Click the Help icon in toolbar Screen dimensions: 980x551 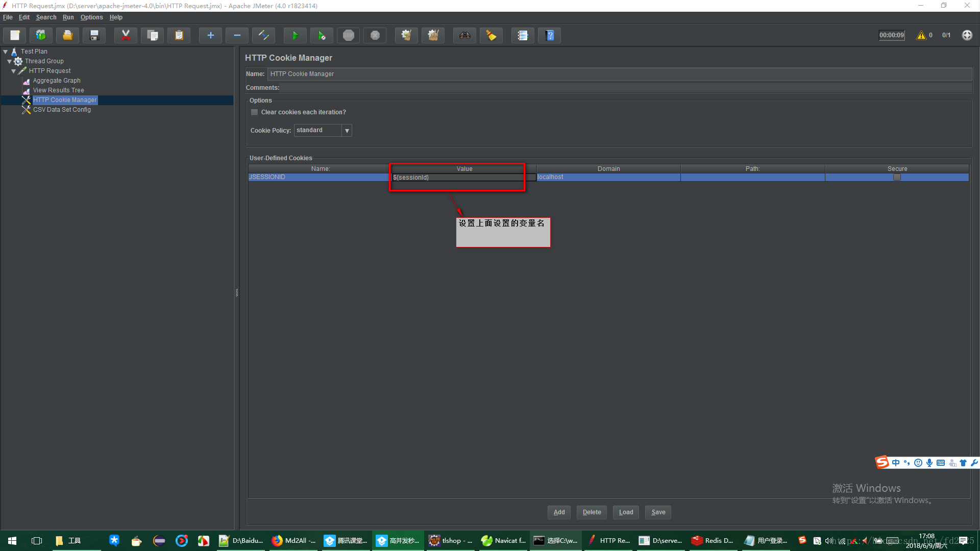[551, 36]
